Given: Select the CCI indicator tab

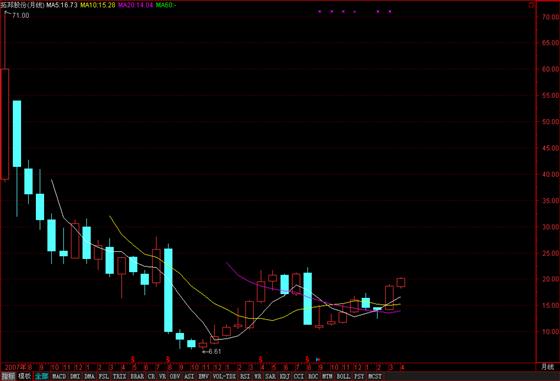Looking at the screenshot, I should (299, 376).
